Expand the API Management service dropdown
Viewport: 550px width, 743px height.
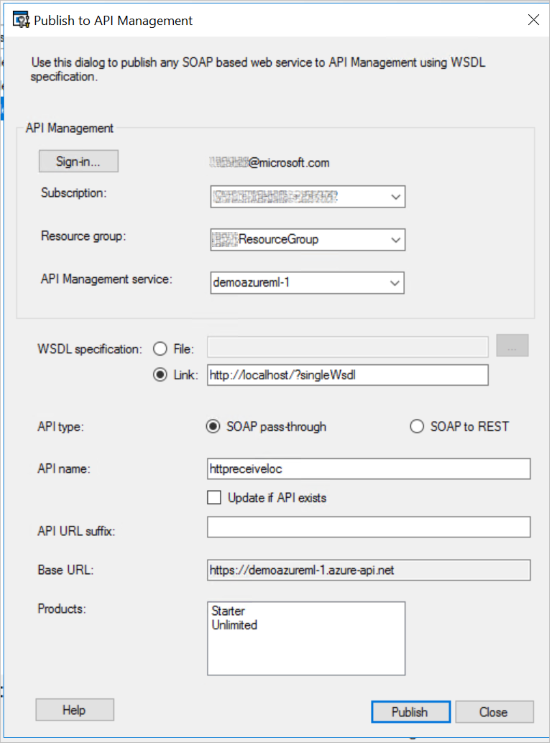click(x=307, y=282)
